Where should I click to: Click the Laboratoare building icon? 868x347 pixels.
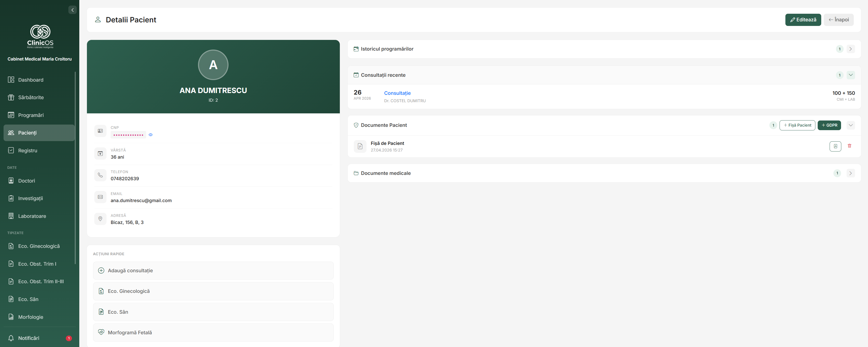tap(11, 216)
